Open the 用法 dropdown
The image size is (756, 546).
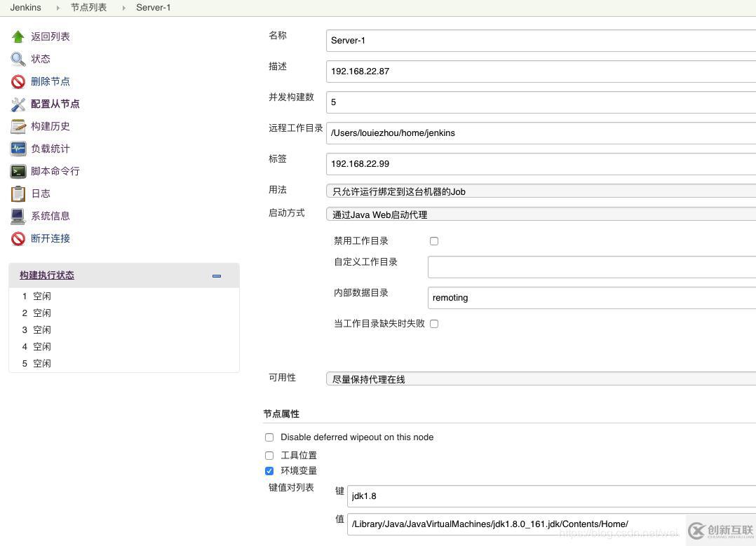[540, 191]
